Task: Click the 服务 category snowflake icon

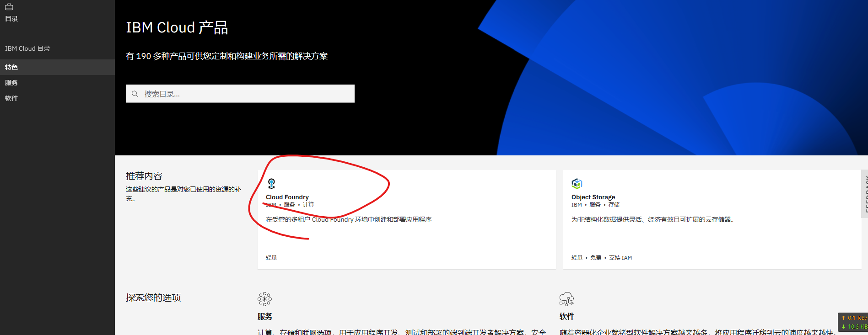Action: tap(264, 299)
